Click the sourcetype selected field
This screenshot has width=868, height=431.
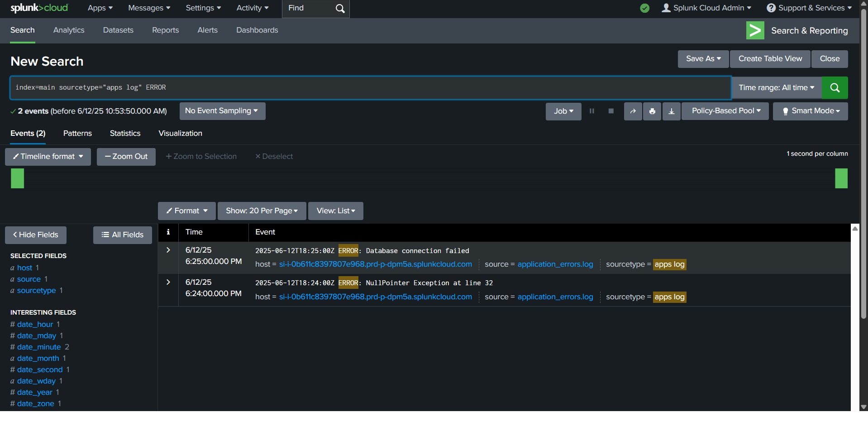coord(37,291)
